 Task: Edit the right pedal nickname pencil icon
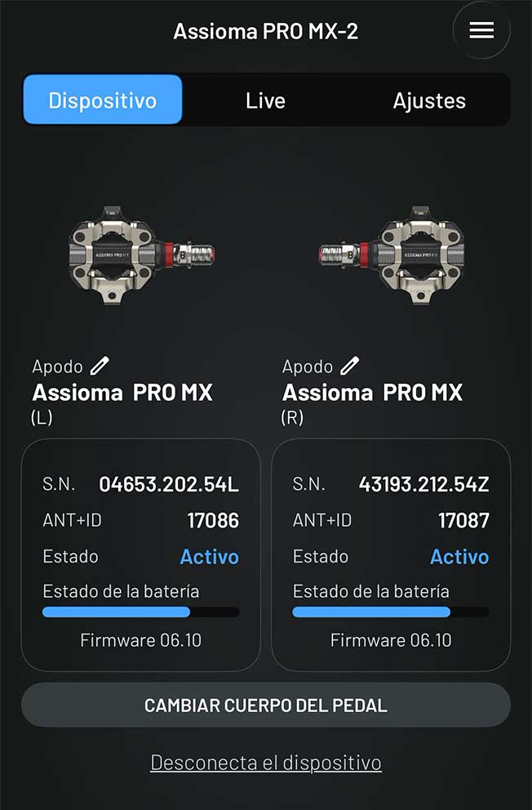click(349, 365)
